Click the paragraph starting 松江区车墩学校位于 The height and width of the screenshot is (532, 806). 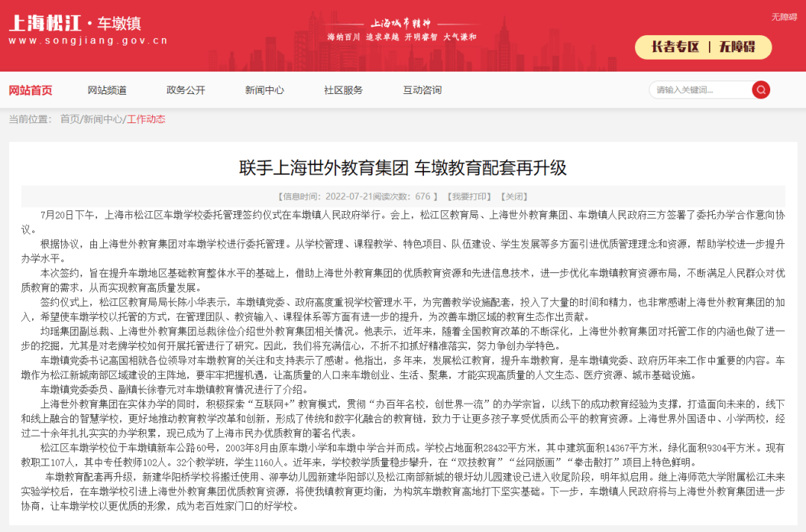coord(403,455)
